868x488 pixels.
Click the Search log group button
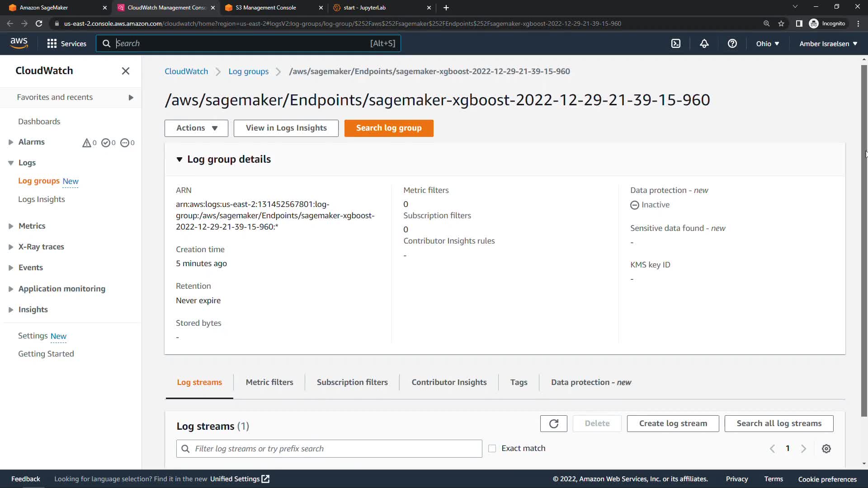(388, 128)
